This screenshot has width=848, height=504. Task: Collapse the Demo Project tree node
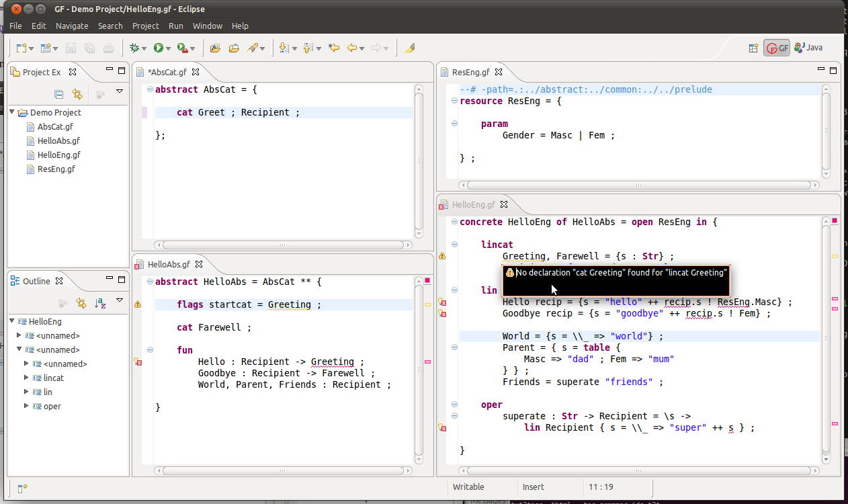[12, 112]
